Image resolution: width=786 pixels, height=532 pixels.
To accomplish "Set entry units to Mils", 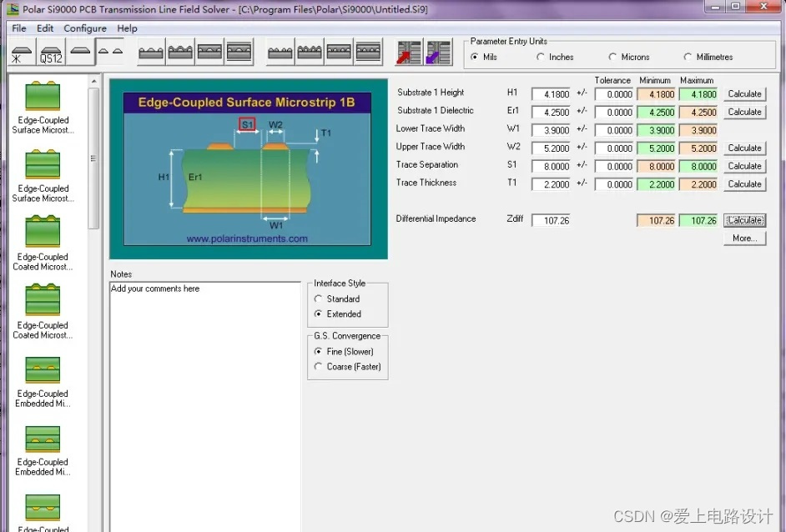I will click(x=484, y=57).
